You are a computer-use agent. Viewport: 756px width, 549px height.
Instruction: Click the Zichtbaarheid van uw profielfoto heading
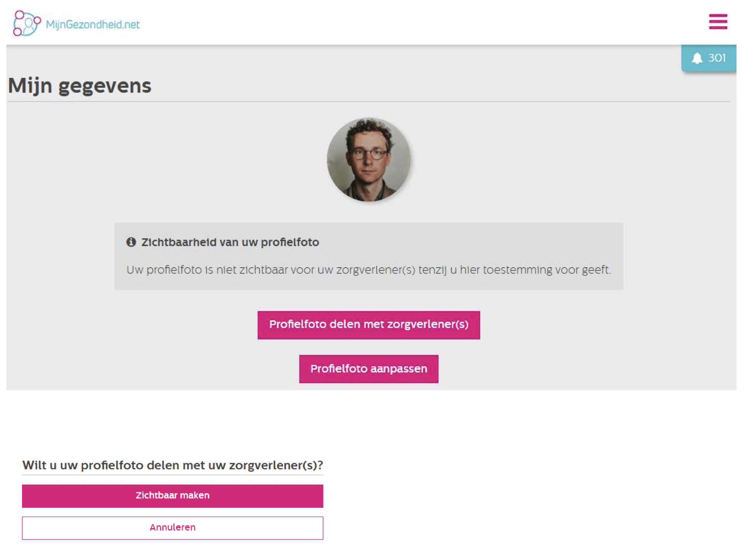(x=230, y=242)
